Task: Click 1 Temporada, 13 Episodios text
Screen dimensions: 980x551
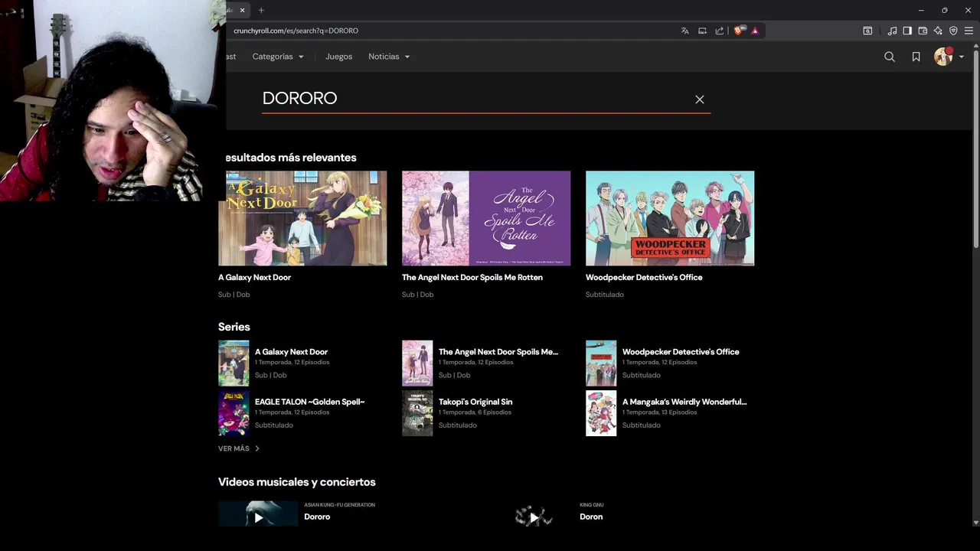Action: click(x=659, y=412)
